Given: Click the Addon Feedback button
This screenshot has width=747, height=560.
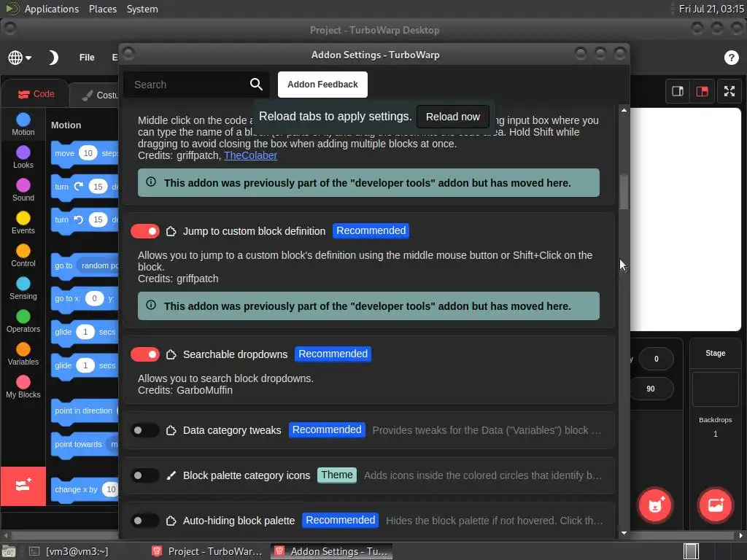Looking at the screenshot, I should 322,85.
